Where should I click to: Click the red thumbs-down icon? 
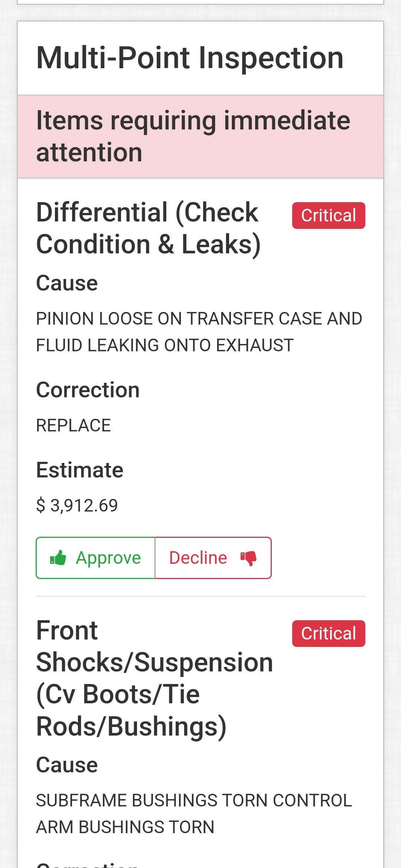click(248, 558)
